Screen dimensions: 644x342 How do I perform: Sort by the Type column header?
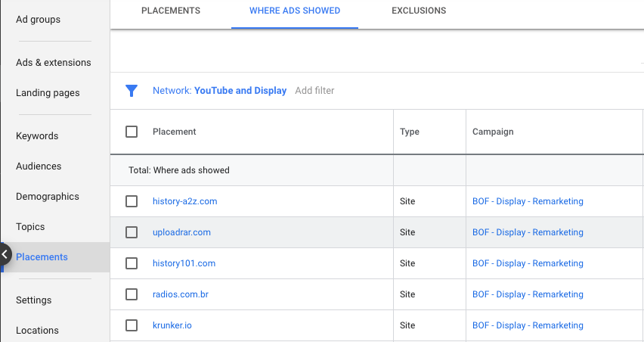[409, 132]
